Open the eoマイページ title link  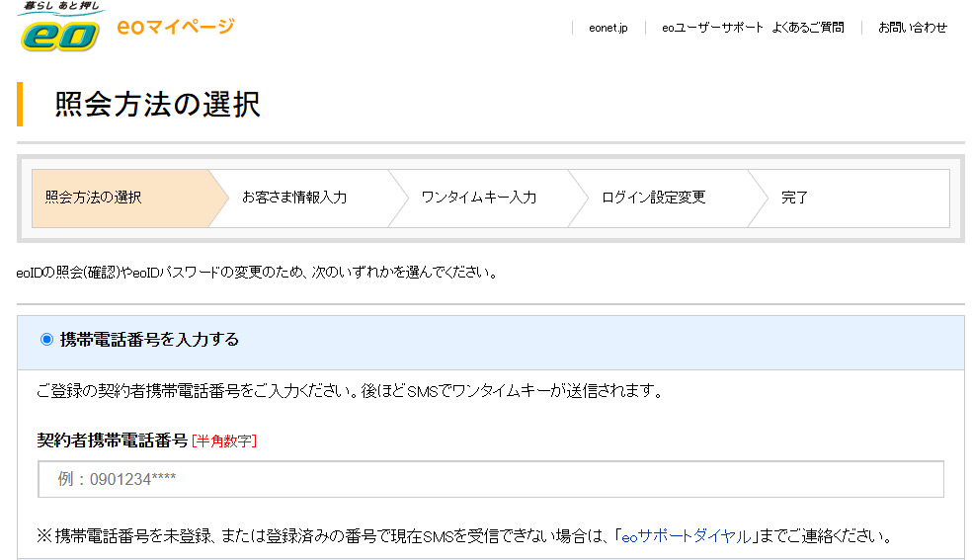[175, 27]
